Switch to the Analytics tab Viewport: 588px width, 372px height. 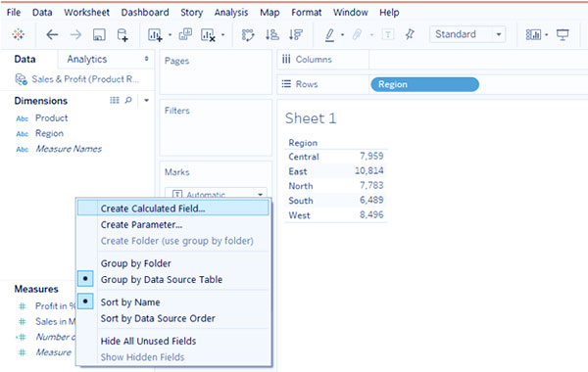click(x=87, y=59)
